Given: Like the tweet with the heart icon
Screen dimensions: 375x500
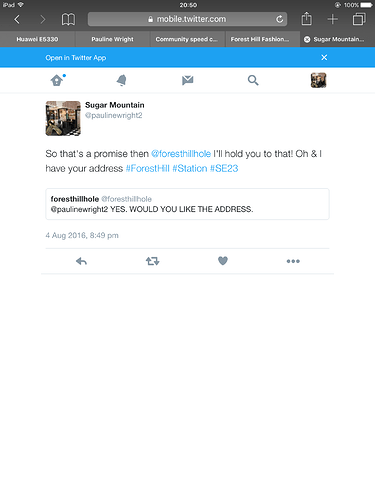Looking at the screenshot, I should point(223,261).
